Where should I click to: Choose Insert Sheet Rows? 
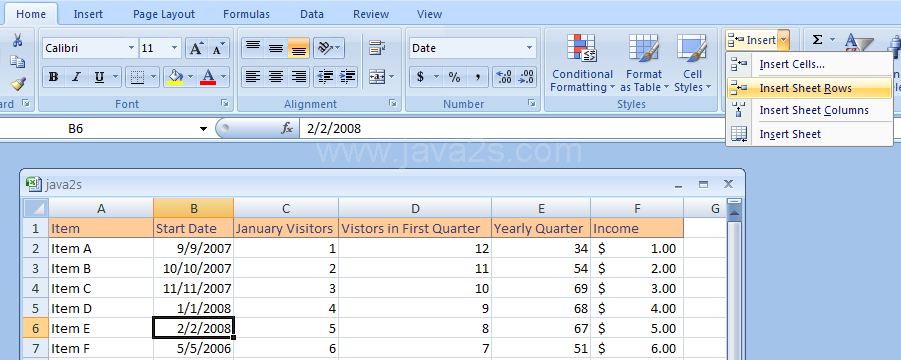point(809,88)
